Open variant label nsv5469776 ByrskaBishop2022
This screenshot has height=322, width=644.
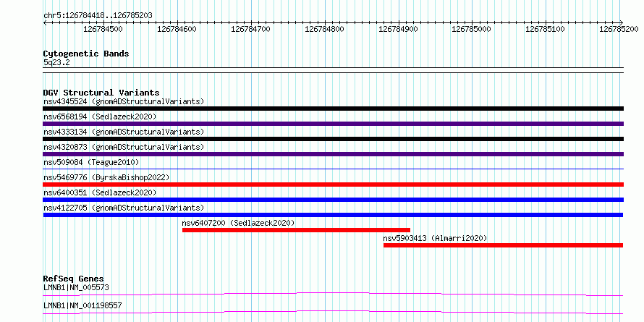106,177
